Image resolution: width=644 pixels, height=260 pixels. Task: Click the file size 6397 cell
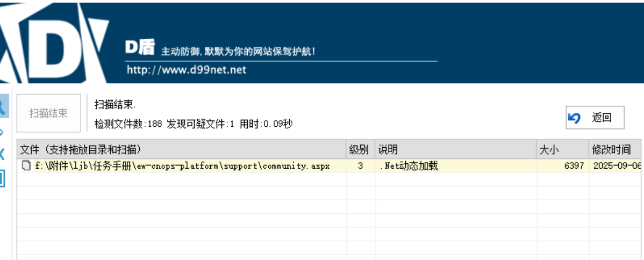pos(574,166)
